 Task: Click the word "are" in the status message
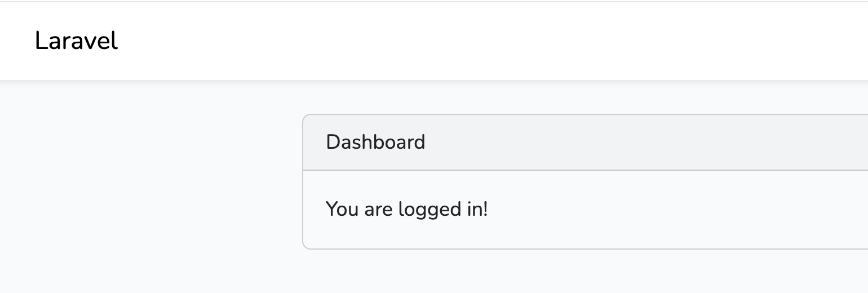click(x=378, y=210)
